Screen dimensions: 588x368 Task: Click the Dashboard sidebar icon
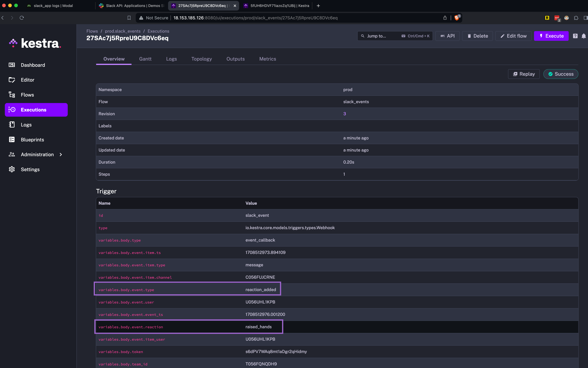tap(12, 65)
